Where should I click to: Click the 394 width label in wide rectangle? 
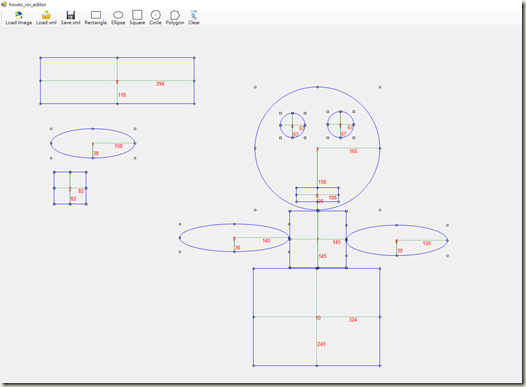coord(160,84)
